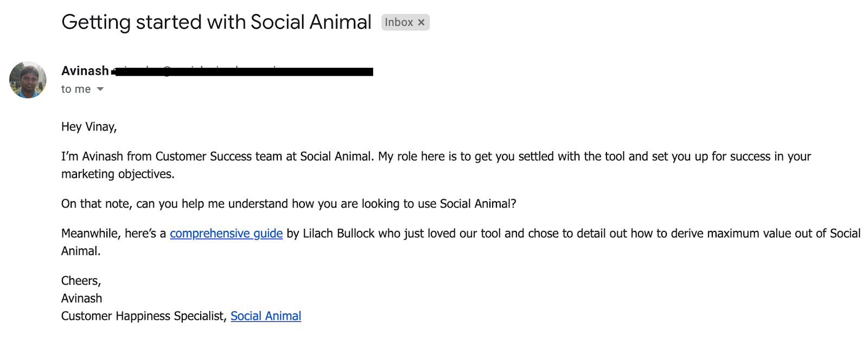
Task: Click the word 'Animal.' ending the last paragraph
Action: (81, 252)
